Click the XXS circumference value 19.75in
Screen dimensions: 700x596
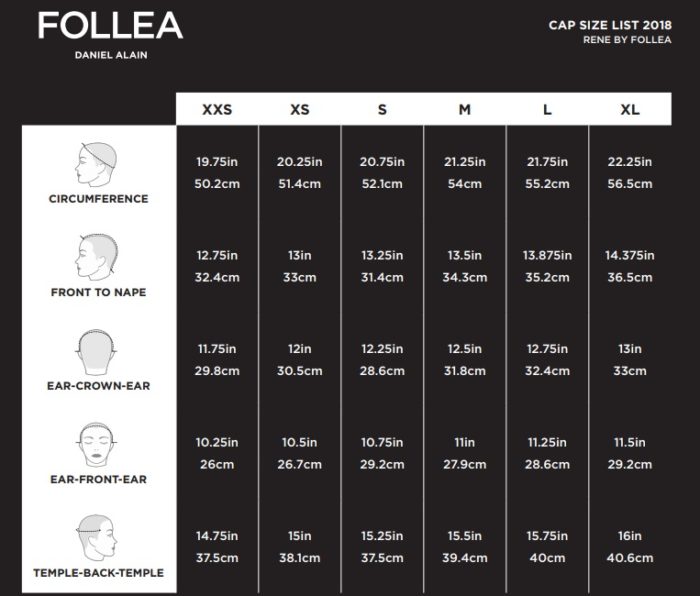217,162
